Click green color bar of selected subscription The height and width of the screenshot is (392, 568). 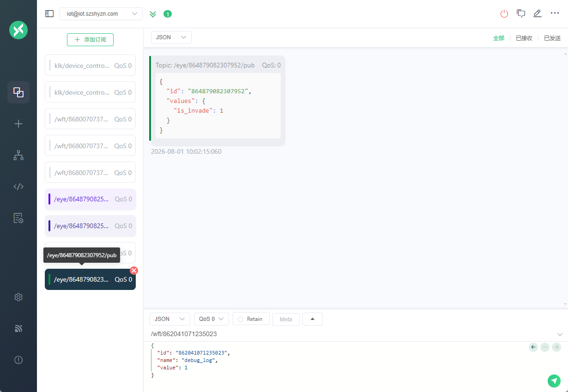(x=49, y=279)
